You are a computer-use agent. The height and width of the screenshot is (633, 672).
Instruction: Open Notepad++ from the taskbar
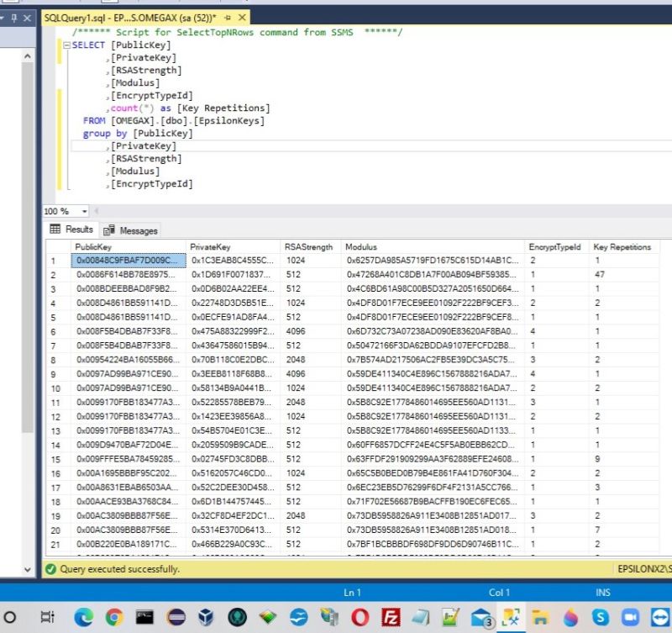[450, 617]
